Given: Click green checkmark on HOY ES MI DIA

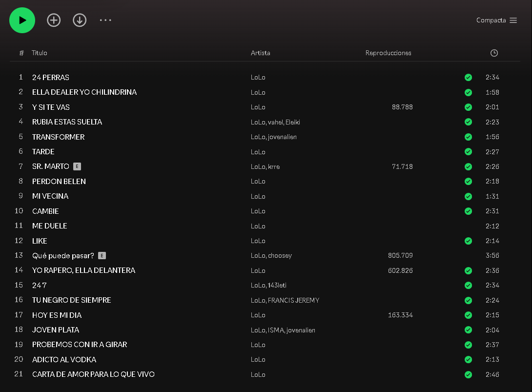Looking at the screenshot, I should (468, 315).
